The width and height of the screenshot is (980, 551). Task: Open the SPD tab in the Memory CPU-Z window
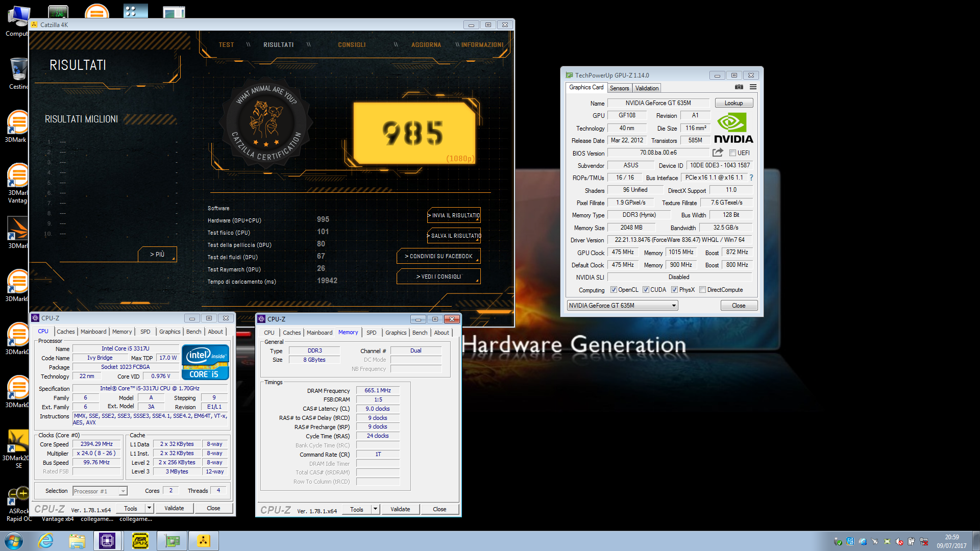point(371,333)
